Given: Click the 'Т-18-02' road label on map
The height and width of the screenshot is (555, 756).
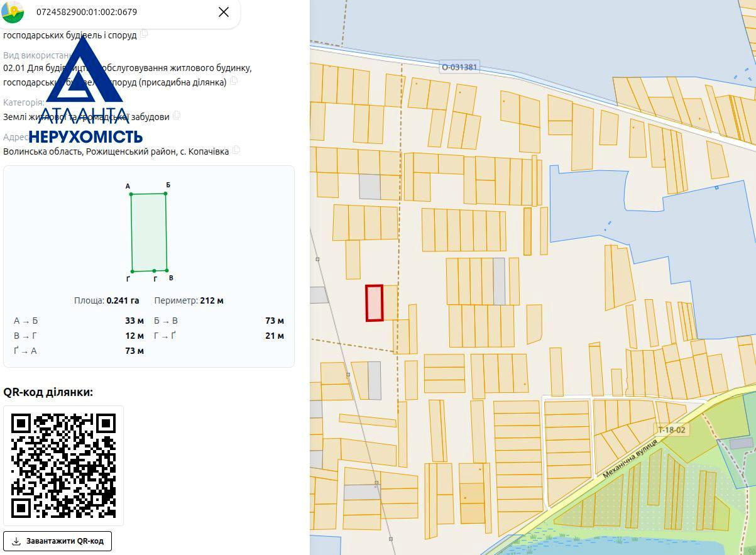Looking at the screenshot, I should pos(672,430).
